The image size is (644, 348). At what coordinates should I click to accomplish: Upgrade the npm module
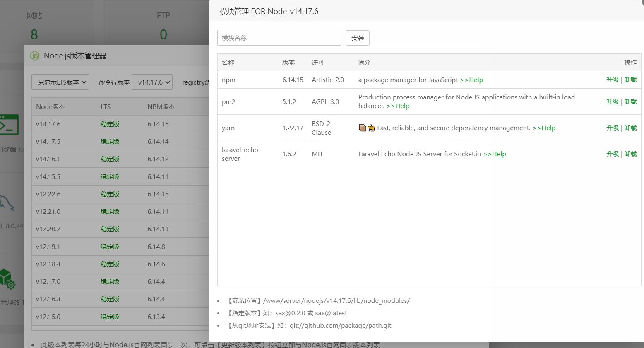point(613,80)
